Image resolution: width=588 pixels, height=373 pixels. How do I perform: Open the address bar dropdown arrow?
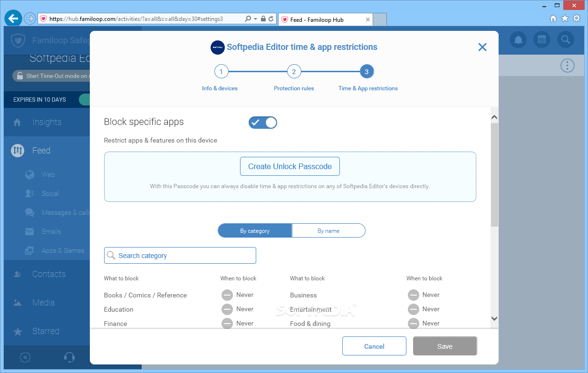click(x=255, y=19)
